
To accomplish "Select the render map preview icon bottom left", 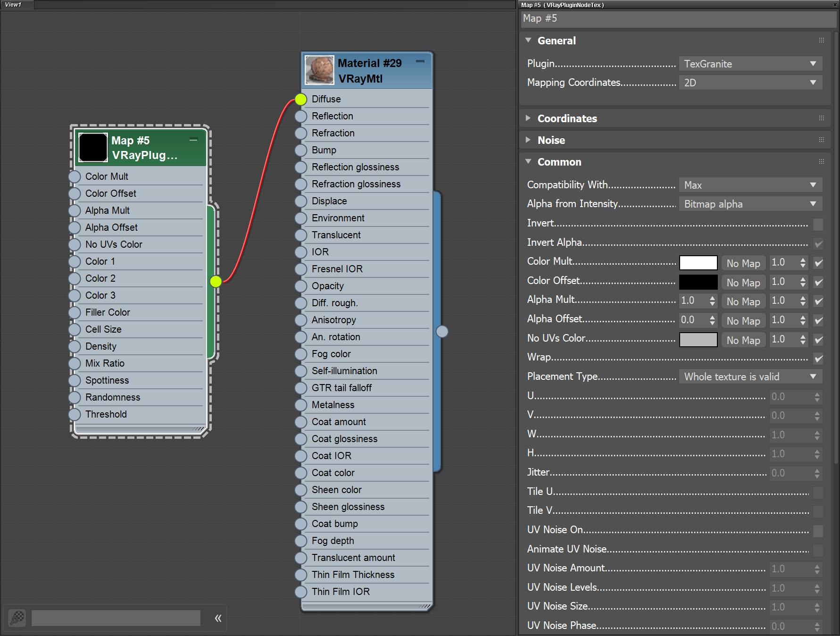I will (x=17, y=618).
